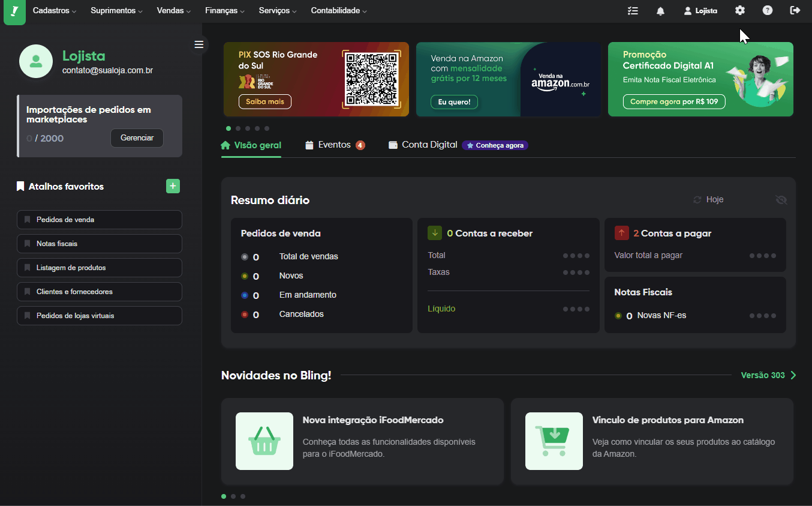
Task: Click the green Lojista profile avatar
Action: [36, 61]
